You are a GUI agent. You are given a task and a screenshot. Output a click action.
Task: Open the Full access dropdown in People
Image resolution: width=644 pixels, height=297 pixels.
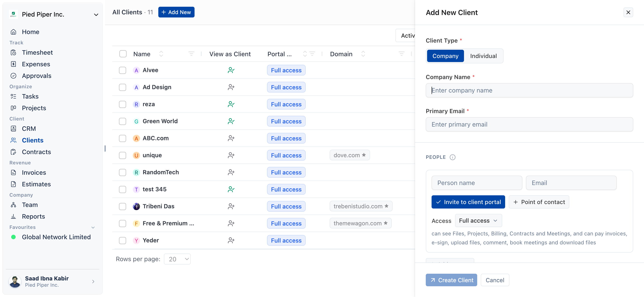point(478,221)
